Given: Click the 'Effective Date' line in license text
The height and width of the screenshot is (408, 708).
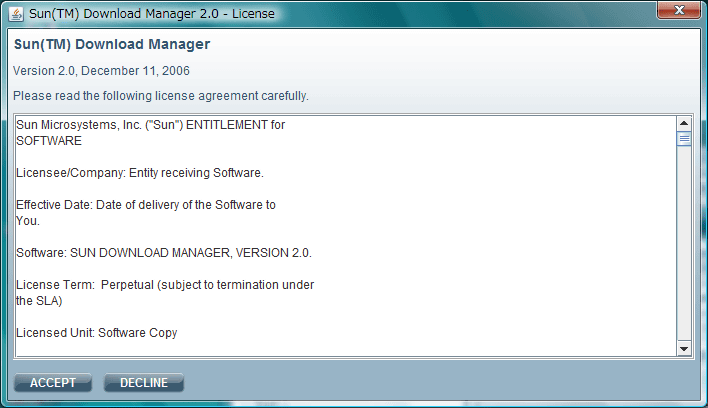Looking at the screenshot, I should pos(146,205).
